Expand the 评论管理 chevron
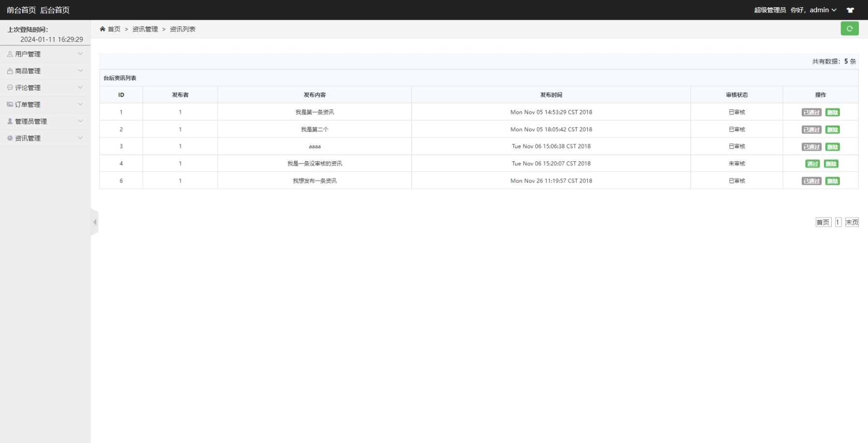This screenshot has width=868, height=443. click(x=80, y=88)
